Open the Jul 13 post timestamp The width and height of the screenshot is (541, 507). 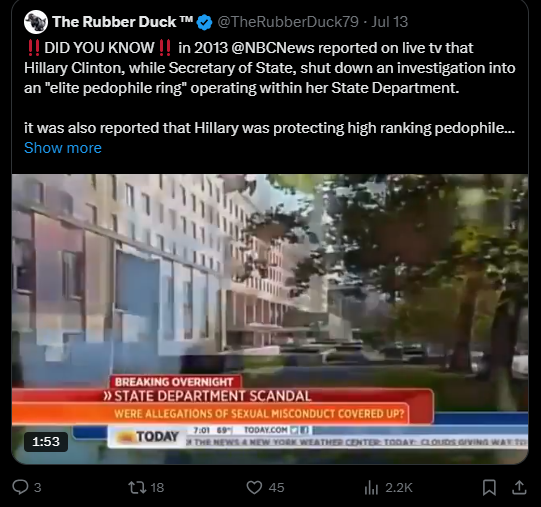click(x=390, y=22)
